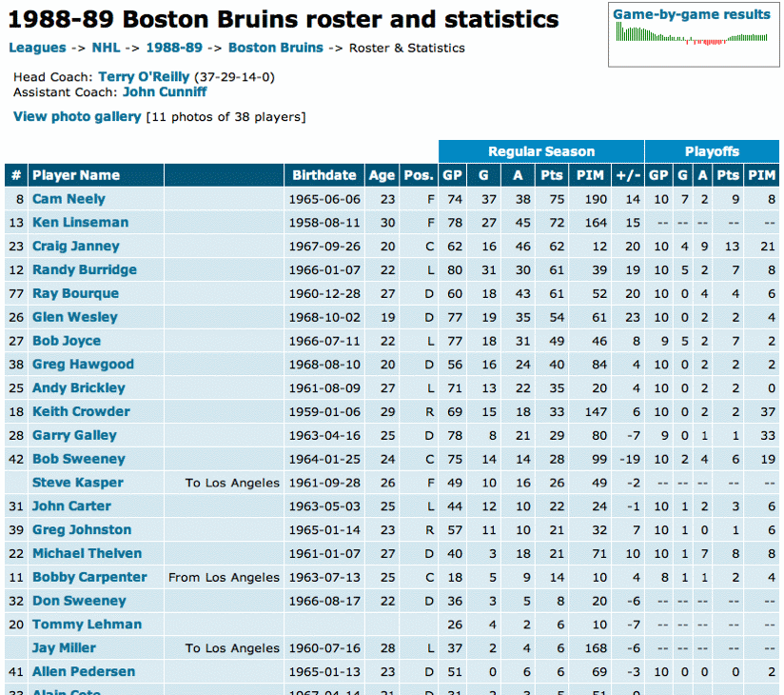This screenshot has height=695, width=784.
Task: Open Don Sweeney player page
Action: coord(79,601)
